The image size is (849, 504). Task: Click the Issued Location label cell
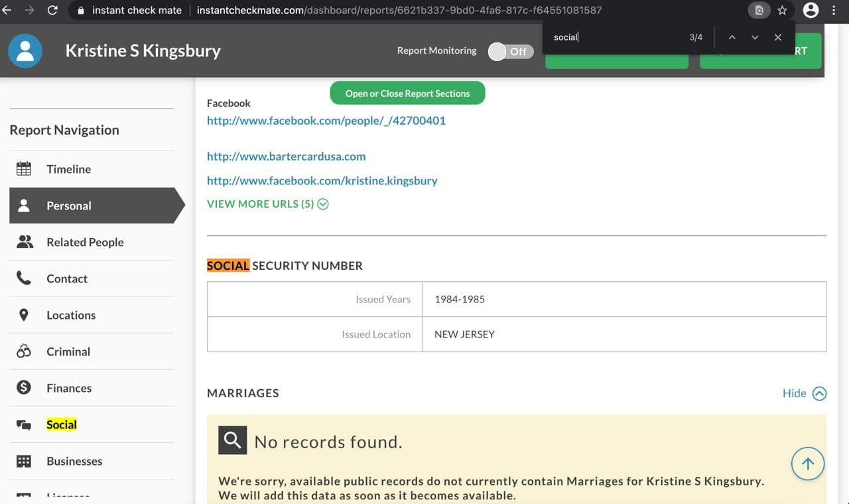tap(315, 334)
